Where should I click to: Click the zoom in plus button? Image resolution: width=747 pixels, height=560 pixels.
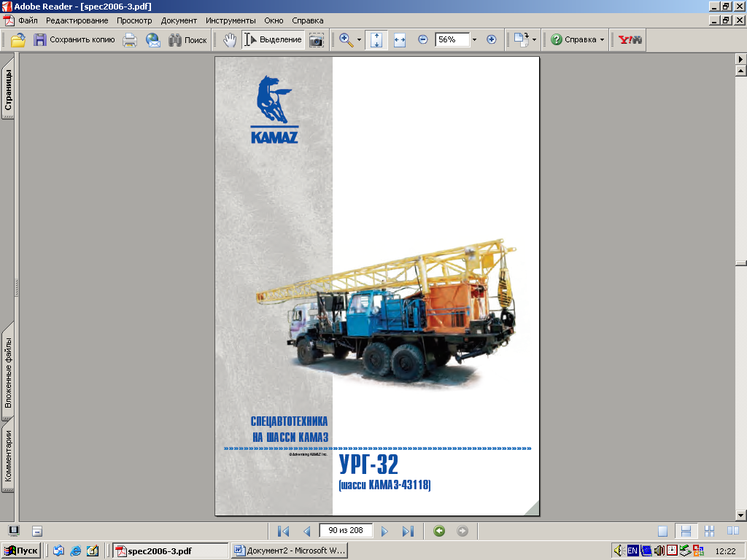(x=491, y=39)
